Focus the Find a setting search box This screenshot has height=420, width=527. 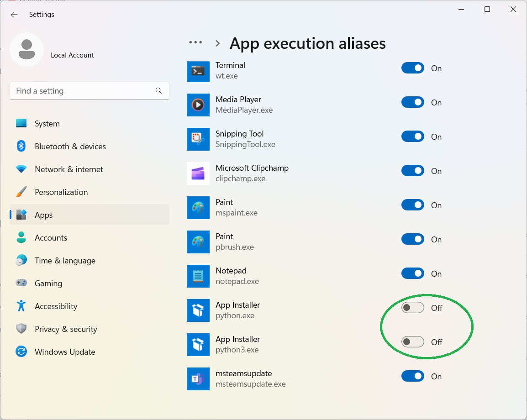(90, 91)
